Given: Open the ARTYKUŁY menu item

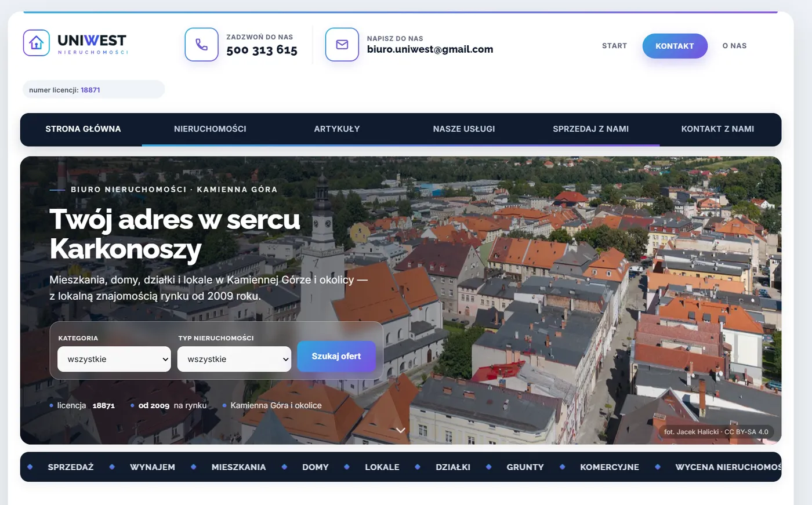Looking at the screenshot, I should point(337,129).
